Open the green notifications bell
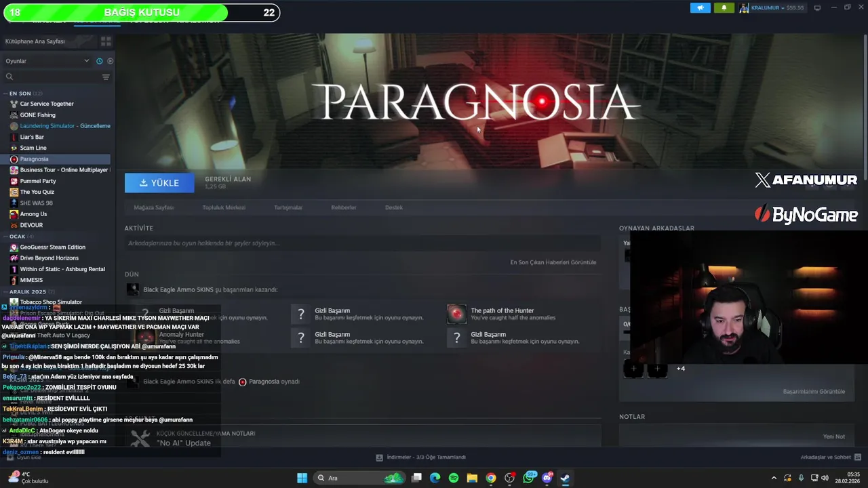Image resolution: width=868 pixels, height=488 pixels. click(x=724, y=7)
